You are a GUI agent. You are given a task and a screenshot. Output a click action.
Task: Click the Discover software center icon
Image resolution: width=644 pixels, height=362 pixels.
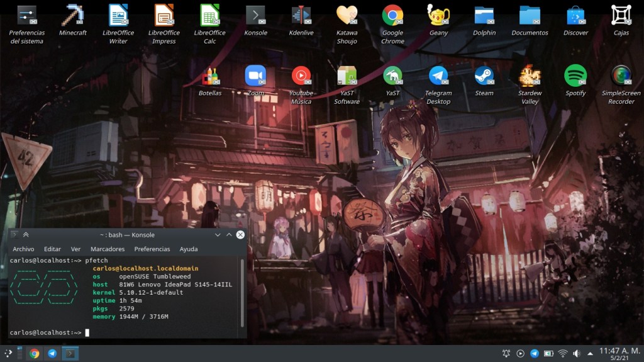click(x=575, y=15)
